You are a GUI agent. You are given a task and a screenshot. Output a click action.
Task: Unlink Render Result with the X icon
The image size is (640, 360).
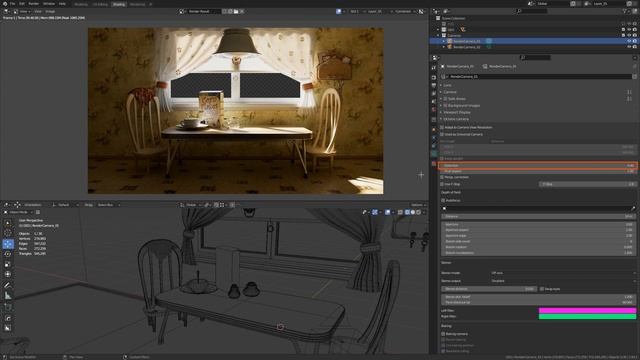(x=242, y=11)
